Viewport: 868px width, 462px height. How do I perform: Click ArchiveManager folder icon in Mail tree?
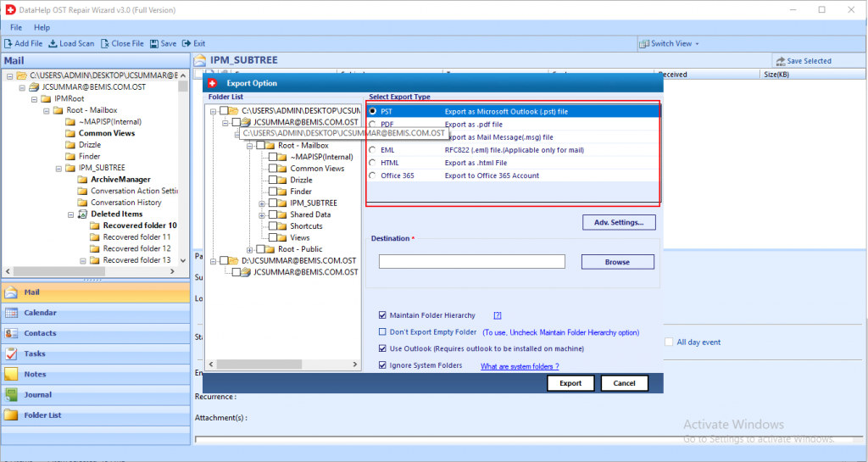click(82, 179)
